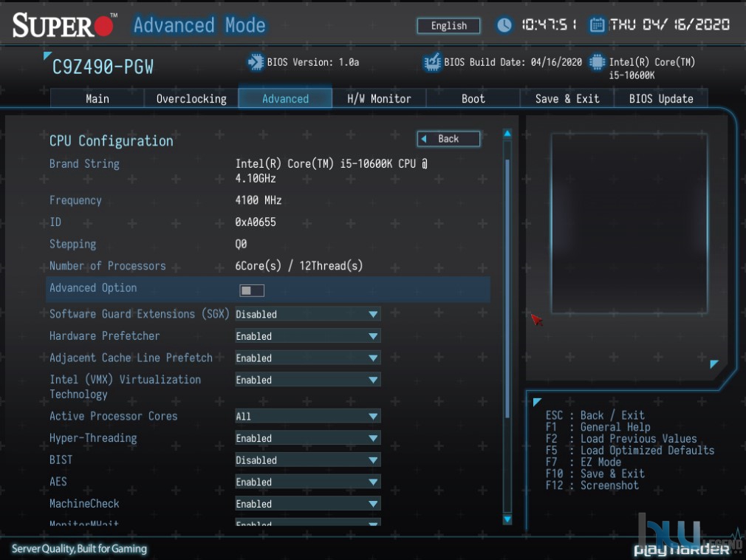The image size is (746, 560).
Task: Click scroll up arrow in settings list
Action: (x=507, y=134)
